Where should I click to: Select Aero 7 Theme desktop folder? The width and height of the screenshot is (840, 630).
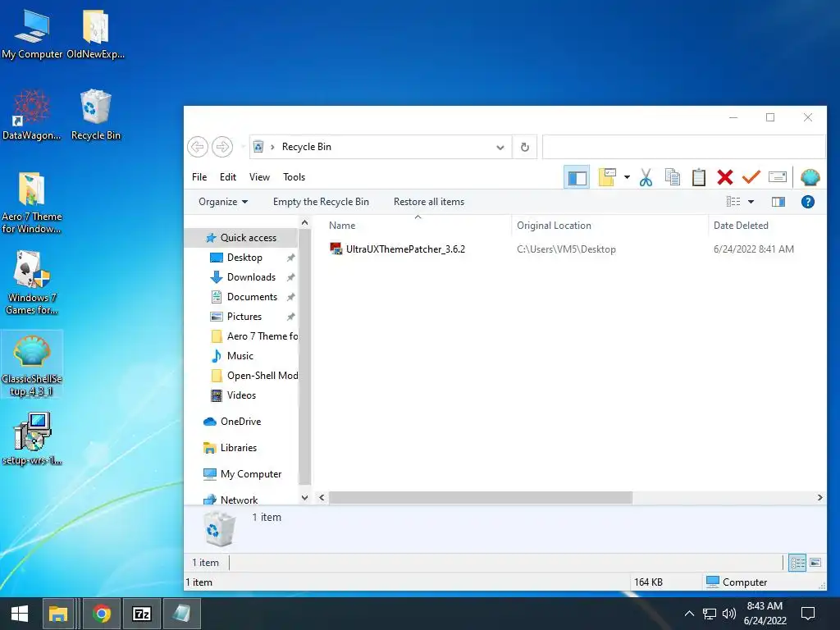[32, 203]
